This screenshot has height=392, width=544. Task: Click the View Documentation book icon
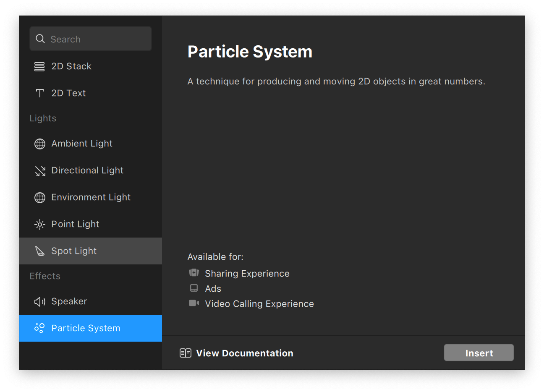coord(185,353)
